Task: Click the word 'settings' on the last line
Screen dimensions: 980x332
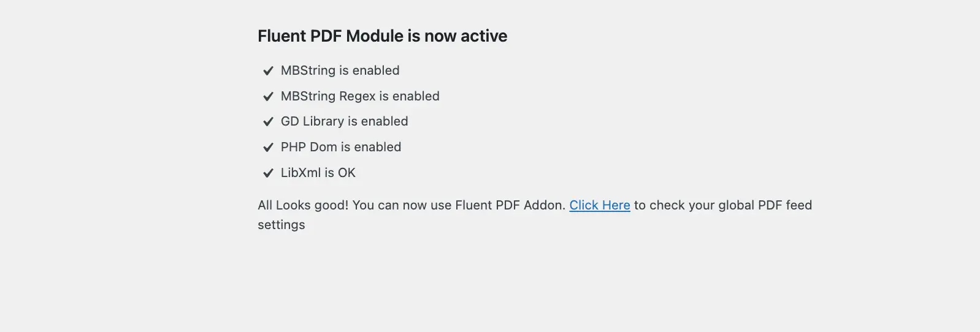Action: (x=281, y=225)
